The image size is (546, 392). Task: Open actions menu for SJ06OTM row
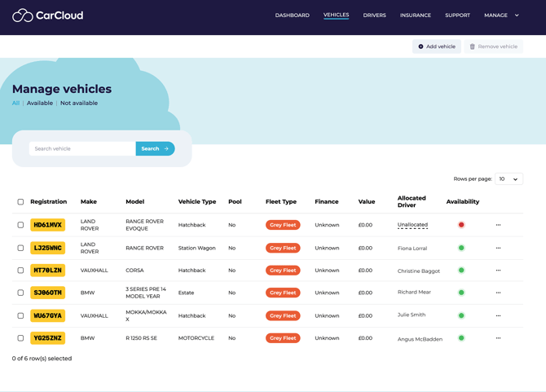(x=498, y=293)
